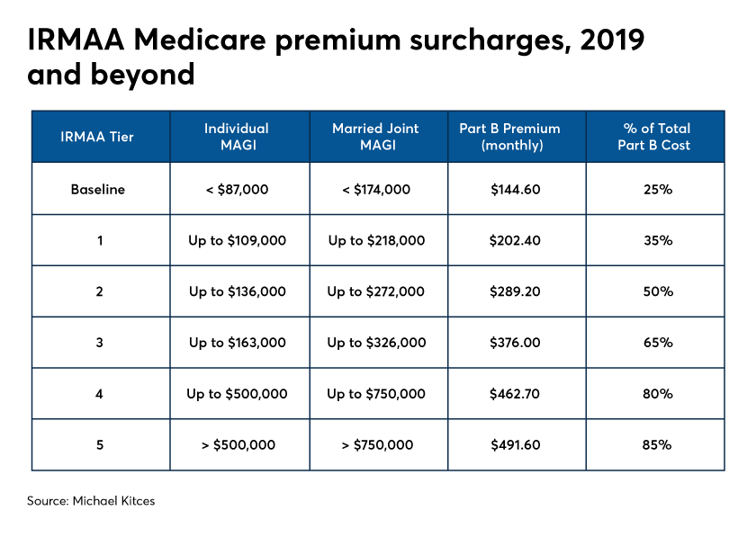Click the IRMAA Tier column header
This screenshot has height=537, width=756.
click(97, 137)
